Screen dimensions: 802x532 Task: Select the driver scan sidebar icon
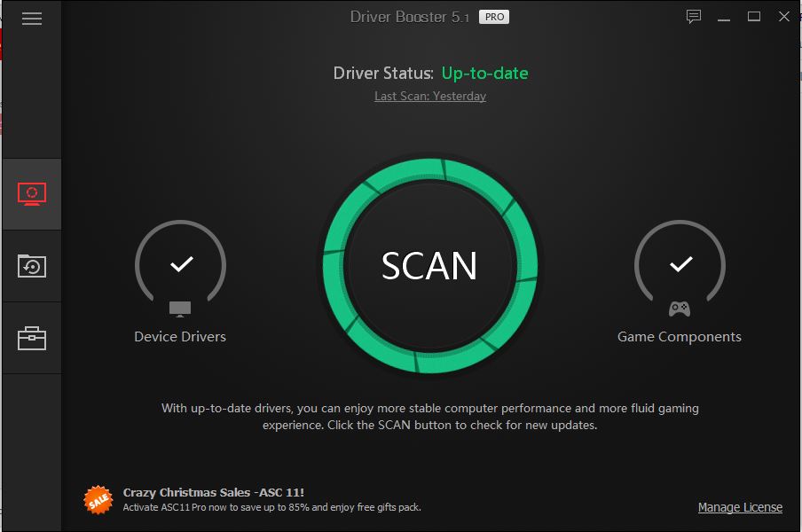point(32,194)
